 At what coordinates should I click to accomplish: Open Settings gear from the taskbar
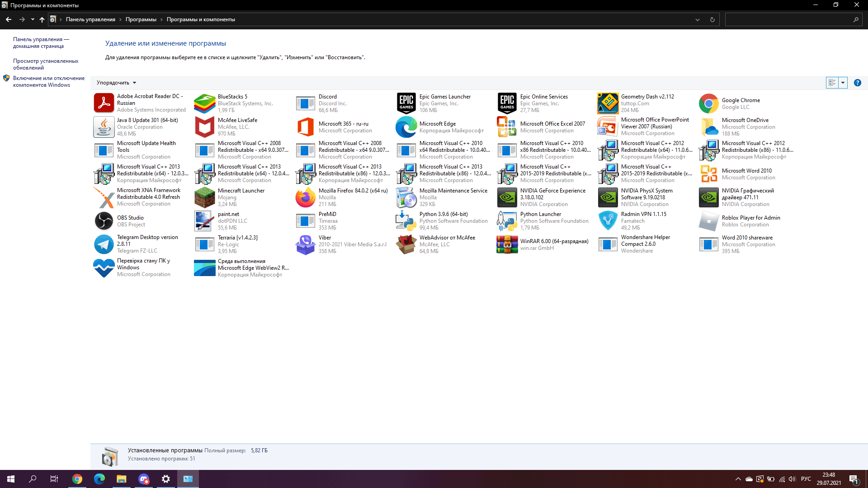click(x=165, y=479)
